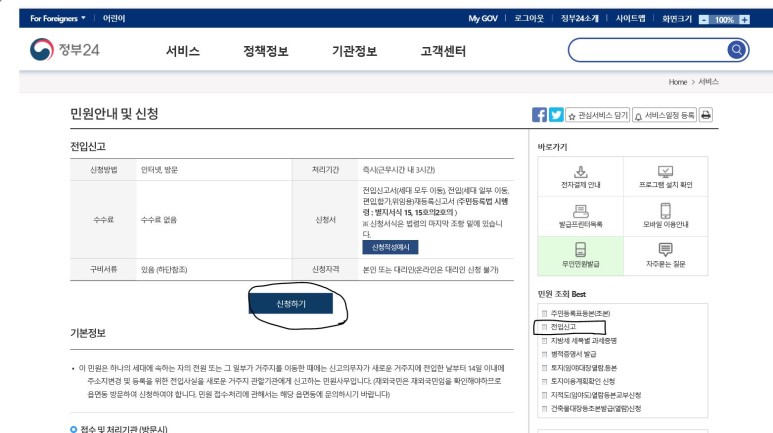The width and height of the screenshot is (773, 433).
Task: Open the 고객센터 menu
Action: (443, 51)
